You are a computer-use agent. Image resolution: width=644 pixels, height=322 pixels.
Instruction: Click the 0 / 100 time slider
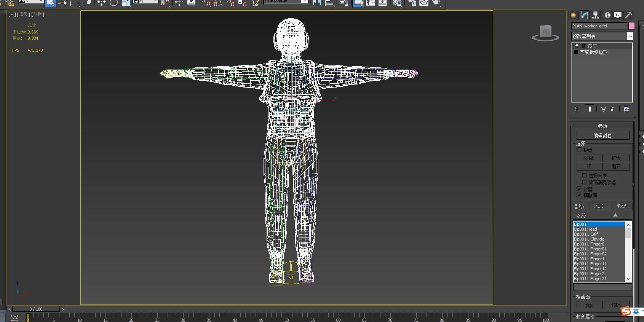(36, 309)
